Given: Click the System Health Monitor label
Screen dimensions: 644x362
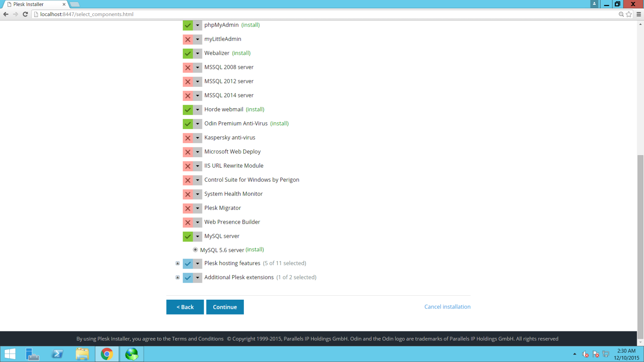Looking at the screenshot, I should [233, 194].
